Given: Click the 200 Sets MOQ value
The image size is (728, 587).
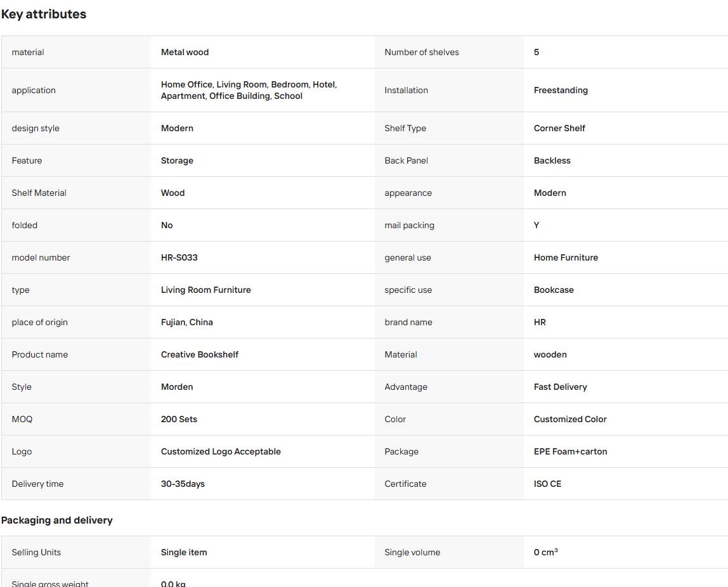Looking at the screenshot, I should (x=179, y=419).
